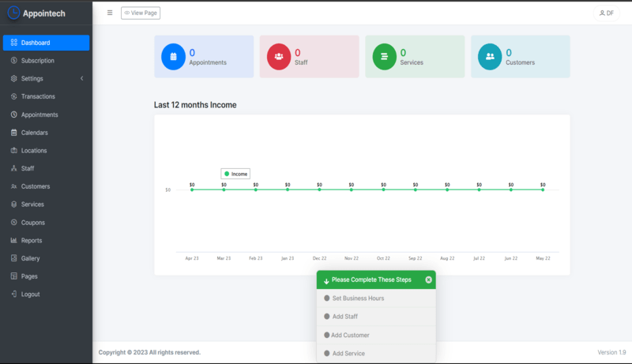The image size is (632, 364).
Task: Open the Dashboard menu item
Action: pos(46,43)
